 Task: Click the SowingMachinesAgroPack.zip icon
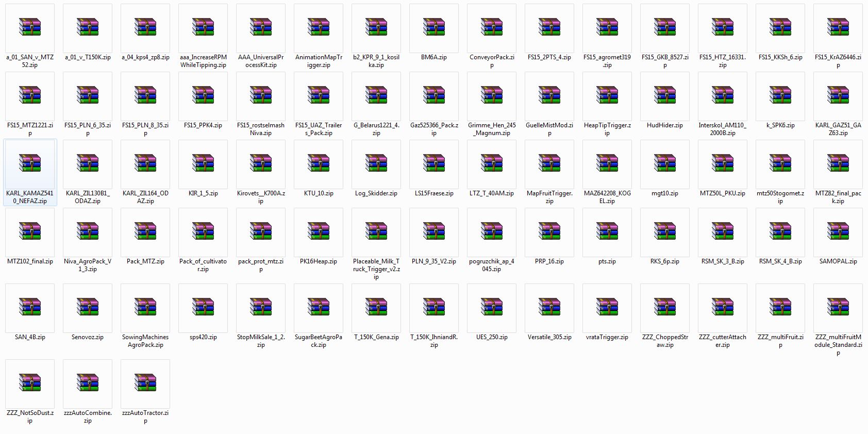tap(145, 307)
